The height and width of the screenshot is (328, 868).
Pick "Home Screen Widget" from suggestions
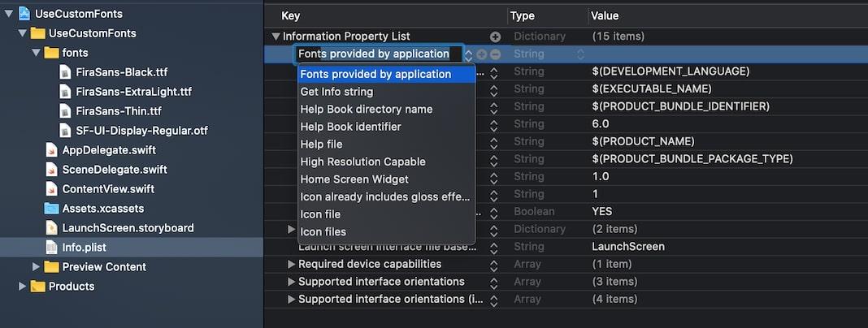[x=354, y=179]
